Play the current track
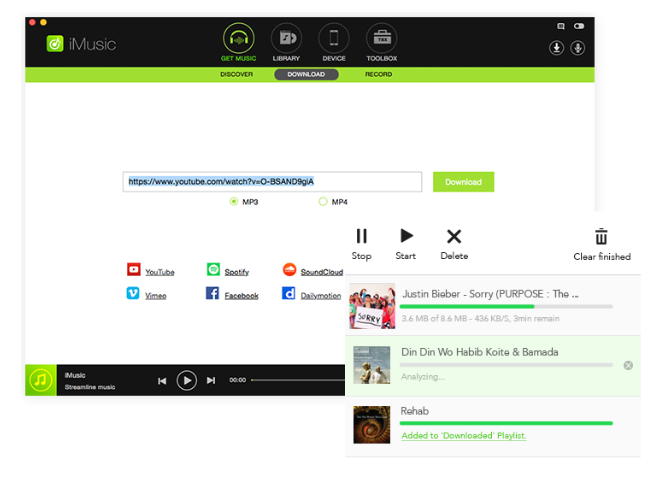The image size is (666, 478). [186, 380]
